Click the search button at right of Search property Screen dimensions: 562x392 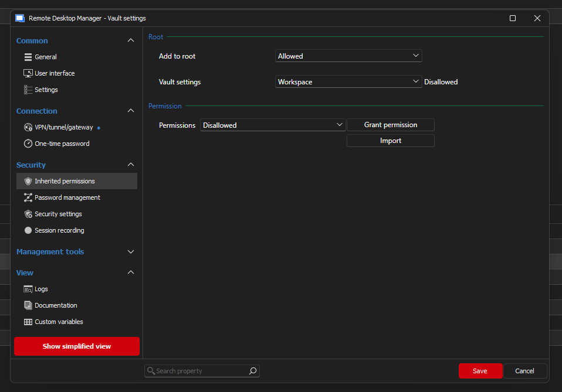pyautogui.click(x=253, y=371)
